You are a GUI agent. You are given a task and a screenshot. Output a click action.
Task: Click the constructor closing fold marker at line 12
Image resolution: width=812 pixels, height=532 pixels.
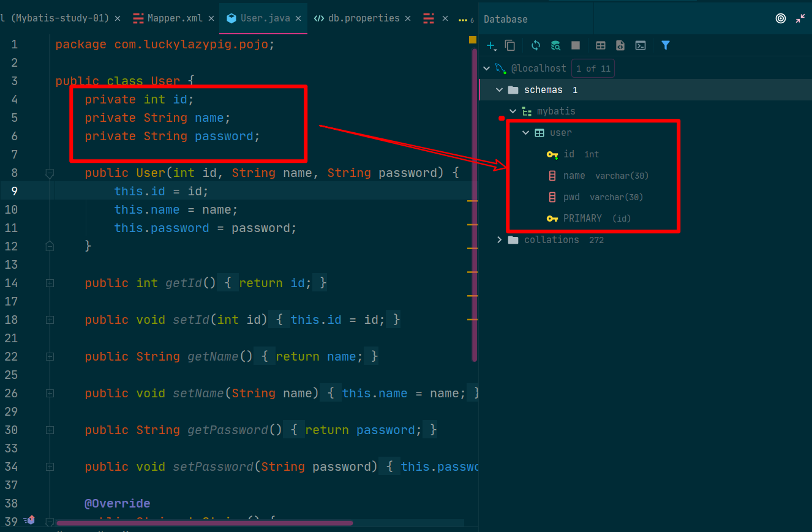coord(50,246)
